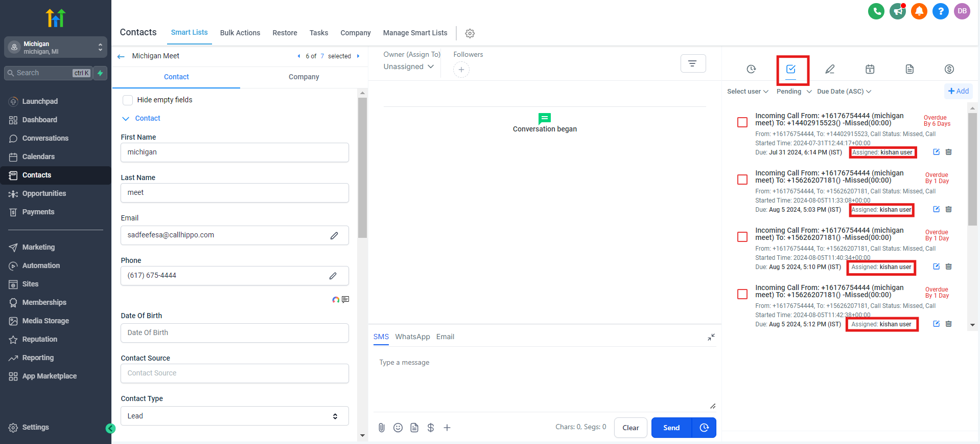Click the First Name input field
The image size is (980, 444).
click(x=235, y=152)
